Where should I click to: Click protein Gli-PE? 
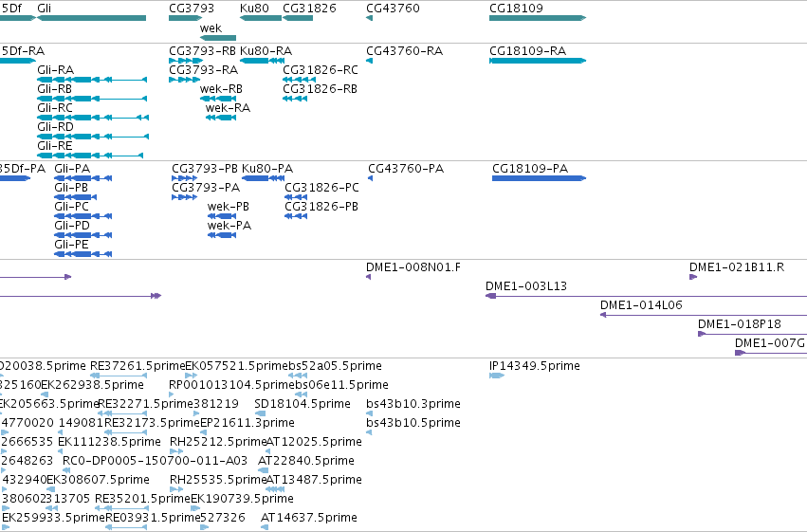pyautogui.click(x=83, y=253)
